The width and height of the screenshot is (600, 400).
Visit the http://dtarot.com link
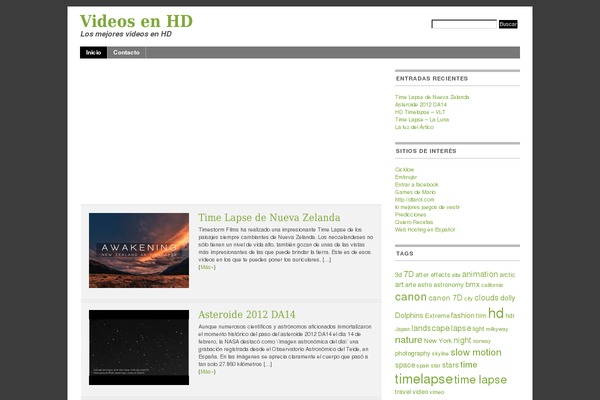[414, 199]
